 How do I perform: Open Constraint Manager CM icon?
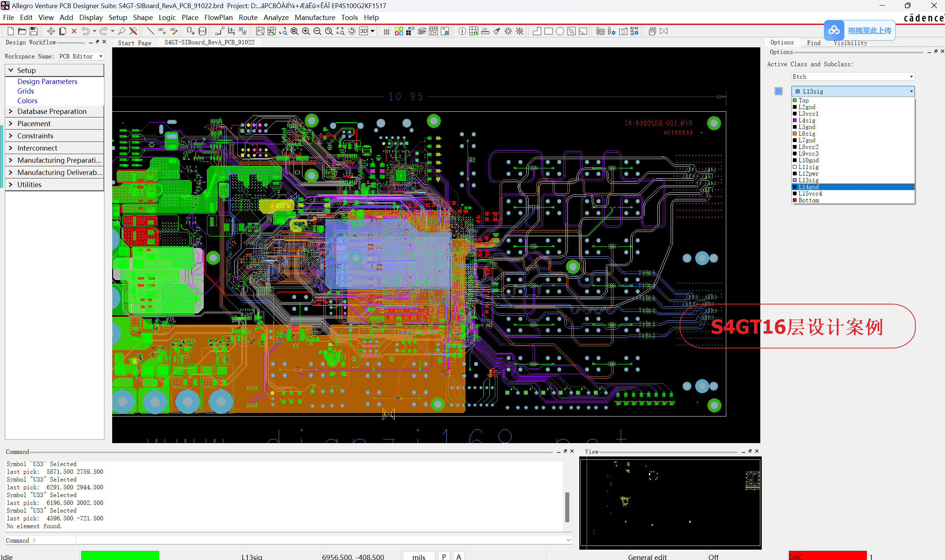click(433, 31)
